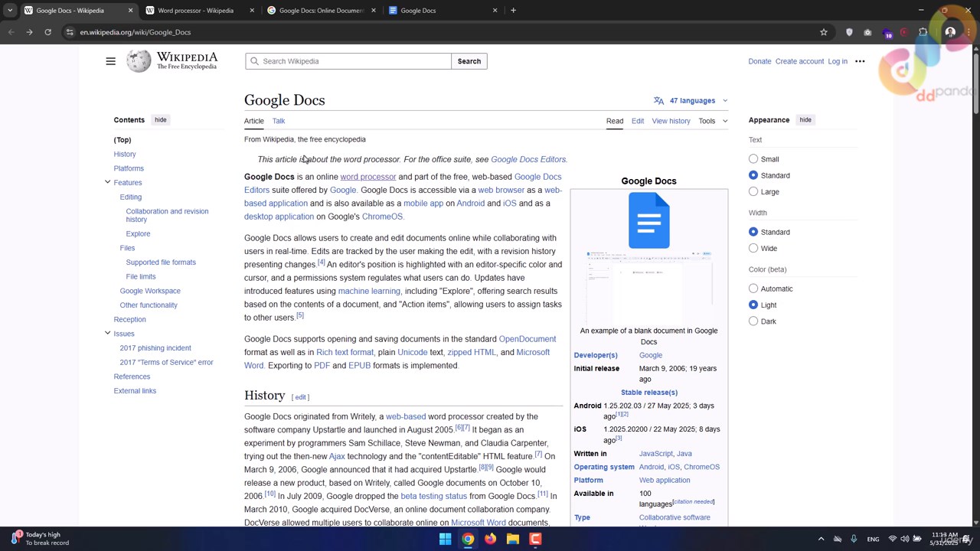980x551 pixels.
Task: Click microphone icon in system tray
Action: [854, 539]
